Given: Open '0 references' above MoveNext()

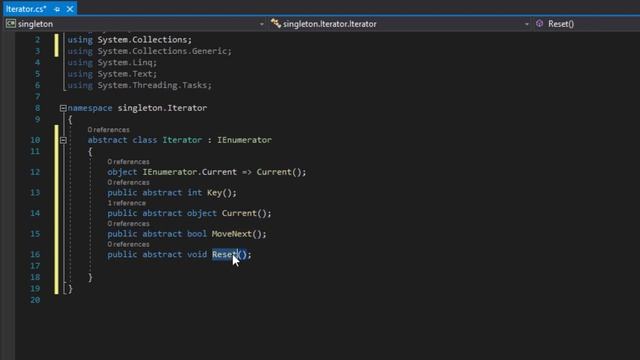Looking at the screenshot, I should pyautogui.click(x=128, y=224).
